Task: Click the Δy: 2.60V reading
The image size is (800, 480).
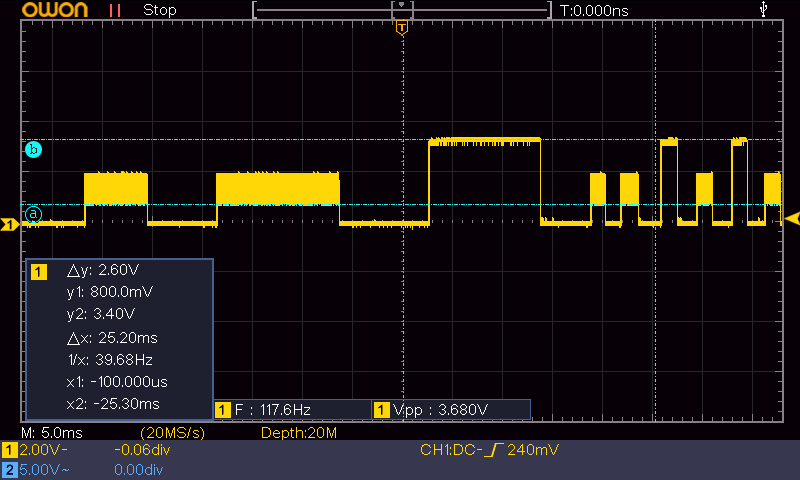Action: pos(103,270)
